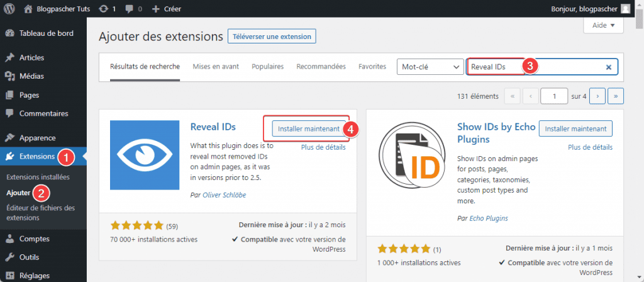The width and height of the screenshot is (644, 282).
Task: Click the Pages icon in sidebar
Action: click(10, 94)
